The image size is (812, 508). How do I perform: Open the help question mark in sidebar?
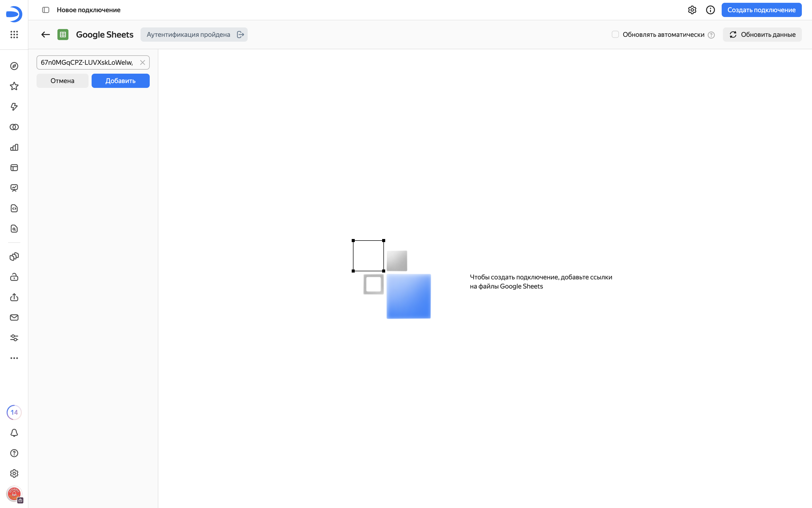pyautogui.click(x=14, y=453)
